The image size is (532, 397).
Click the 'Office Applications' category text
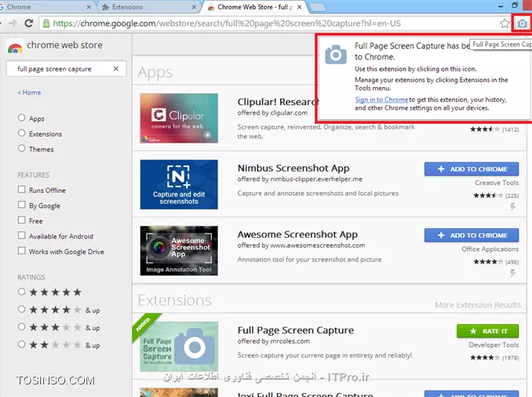[x=490, y=249]
